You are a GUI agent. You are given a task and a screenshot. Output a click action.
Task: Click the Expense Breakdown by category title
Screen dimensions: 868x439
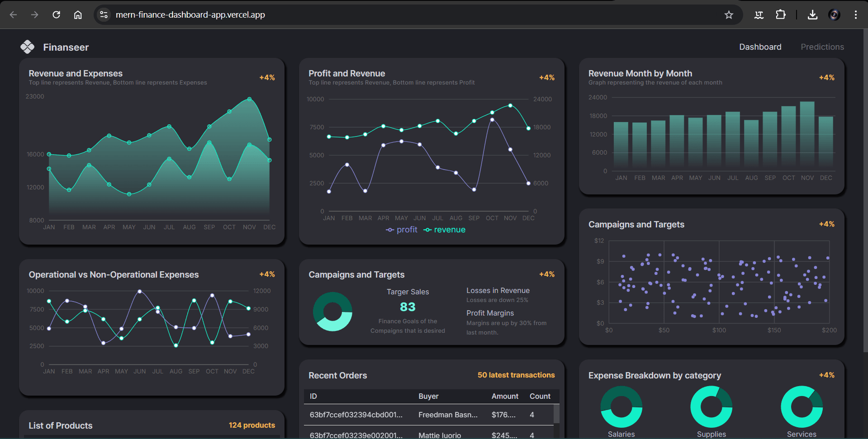pyautogui.click(x=655, y=375)
